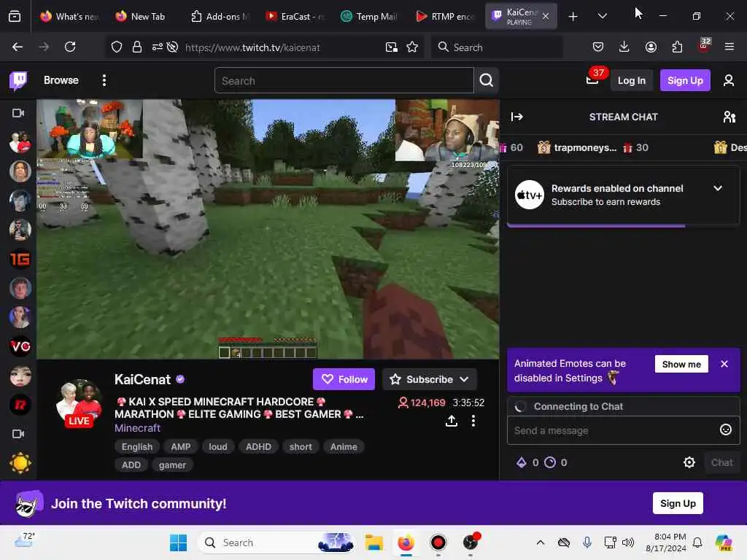Open the channel points balance icon
The image size is (747, 560).
(550, 462)
